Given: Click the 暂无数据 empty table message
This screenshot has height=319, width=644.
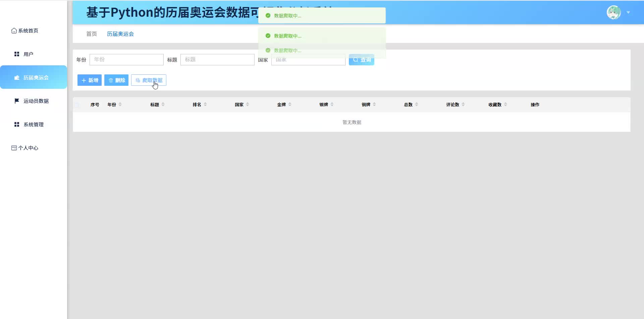Looking at the screenshot, I should click(x=352, y=122).
